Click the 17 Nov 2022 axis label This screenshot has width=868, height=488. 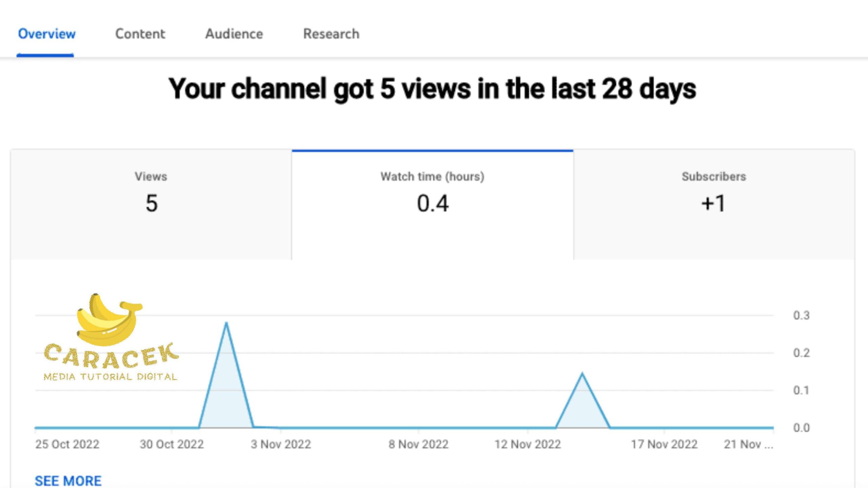click(664, 444)
